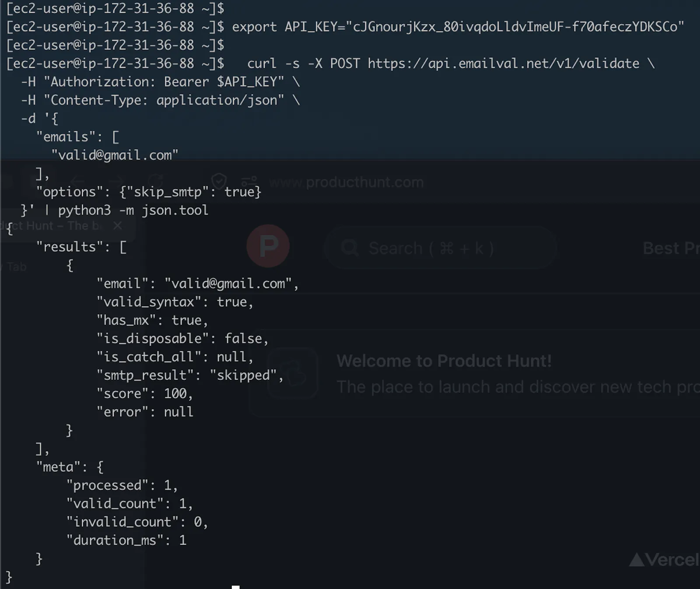Click the forward arrow in background browser

(116, 181)
